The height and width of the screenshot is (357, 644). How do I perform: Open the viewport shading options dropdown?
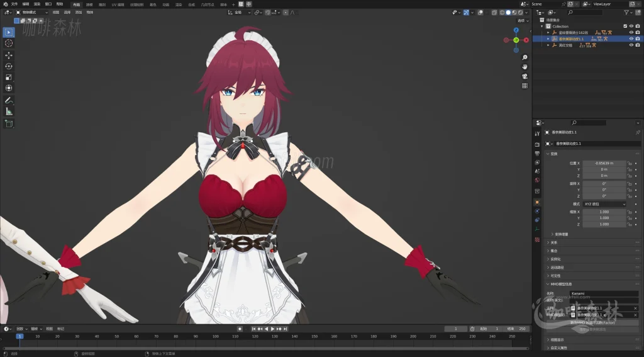526,13
